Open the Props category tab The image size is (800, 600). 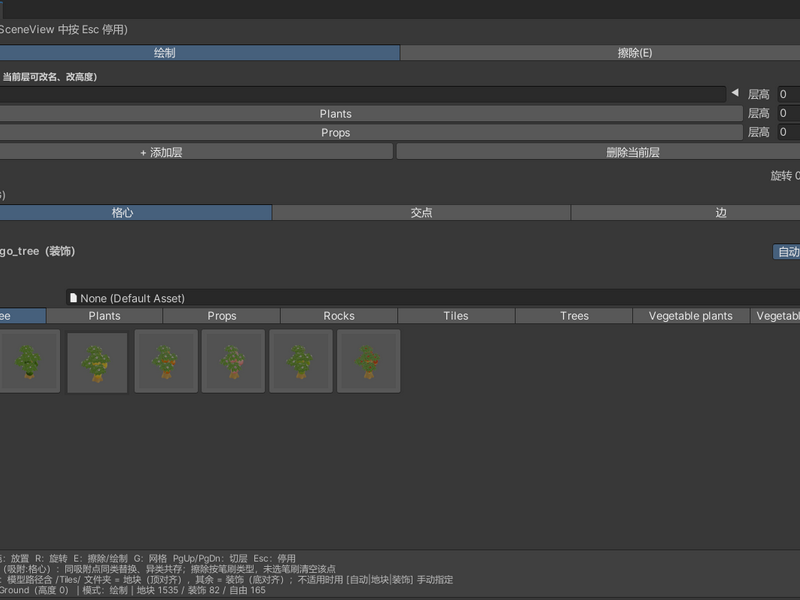coord(222,316)
